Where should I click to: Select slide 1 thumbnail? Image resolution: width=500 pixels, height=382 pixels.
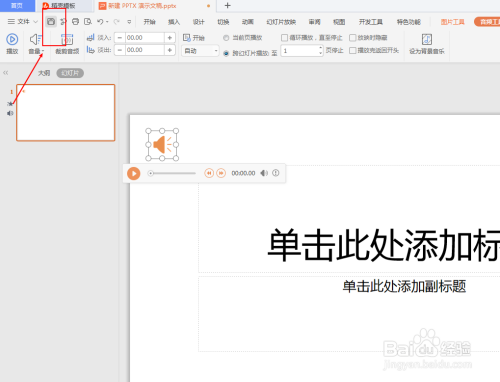[x=66, y=113]
